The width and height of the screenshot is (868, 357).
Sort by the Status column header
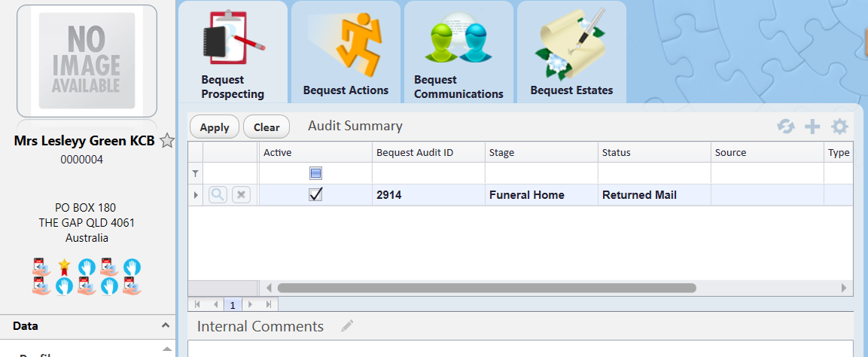[x=654, y=152]
